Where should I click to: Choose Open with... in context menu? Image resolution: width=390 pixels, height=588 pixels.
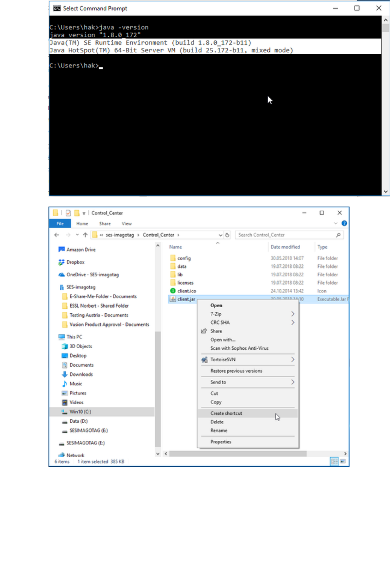coord(248,340)
